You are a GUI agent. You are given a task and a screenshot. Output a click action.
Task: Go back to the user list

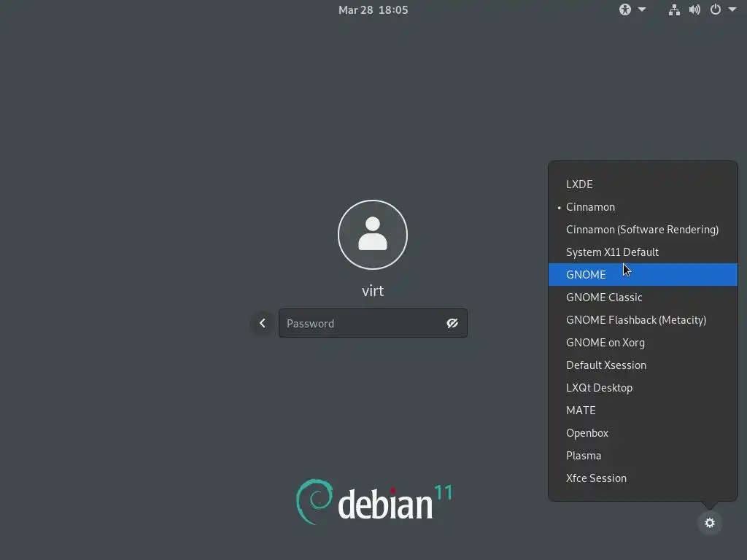pyautogui.click(x=262, y=323)
